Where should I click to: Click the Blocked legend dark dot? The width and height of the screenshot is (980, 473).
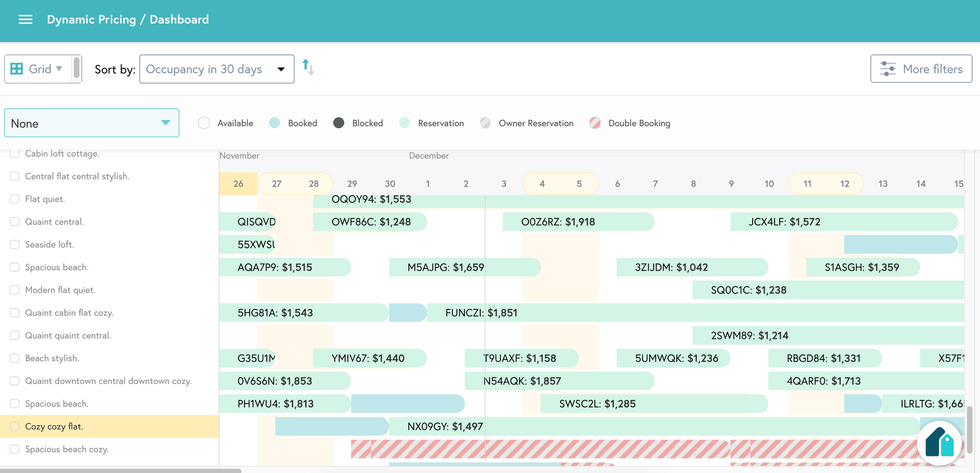[x=338, y=123]
